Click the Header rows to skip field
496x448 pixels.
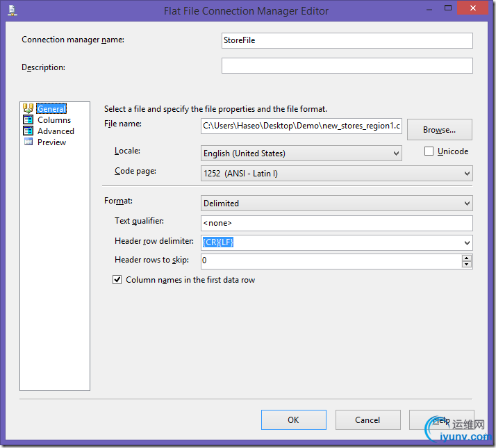click(x=331, y=261)
